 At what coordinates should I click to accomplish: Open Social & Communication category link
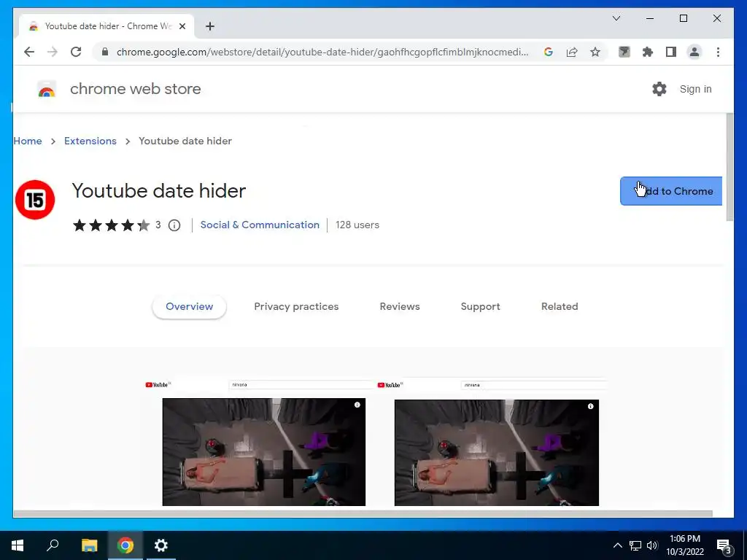click(x=260, y=225)
